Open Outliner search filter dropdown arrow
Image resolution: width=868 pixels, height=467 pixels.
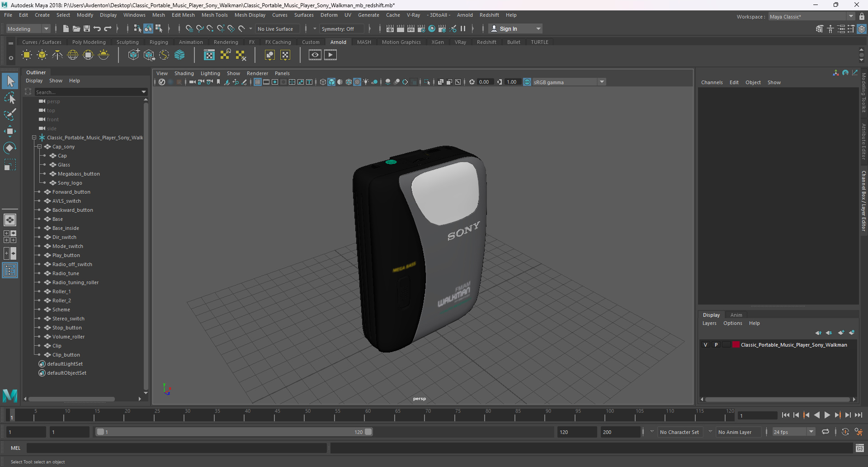pyautogui.click(x=144, y=92)
